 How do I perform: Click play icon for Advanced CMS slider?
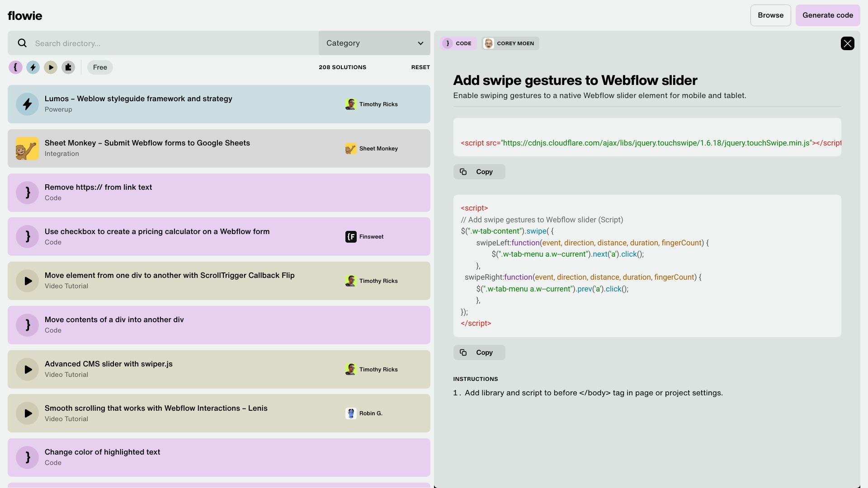point(28,370)
